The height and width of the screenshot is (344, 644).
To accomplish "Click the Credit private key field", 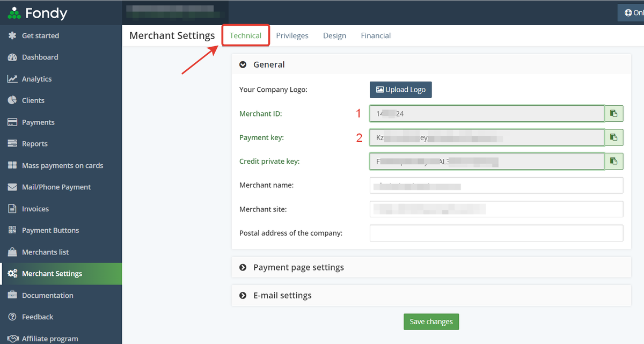I will 487,161.
